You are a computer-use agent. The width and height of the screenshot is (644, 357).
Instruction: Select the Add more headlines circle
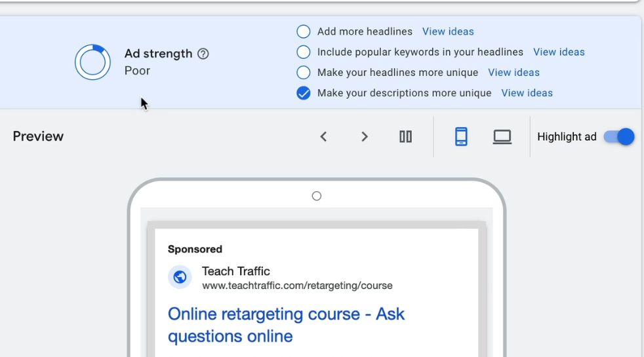coord(303,31)
